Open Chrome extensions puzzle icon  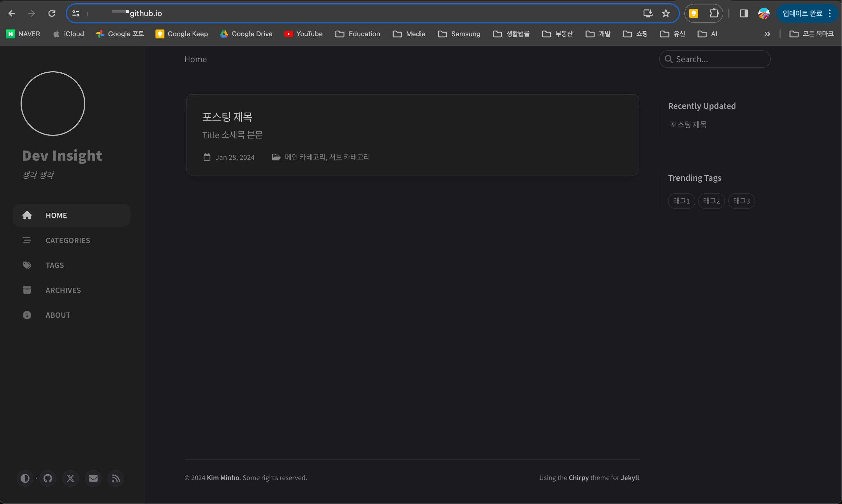click(x=714, y=13)
